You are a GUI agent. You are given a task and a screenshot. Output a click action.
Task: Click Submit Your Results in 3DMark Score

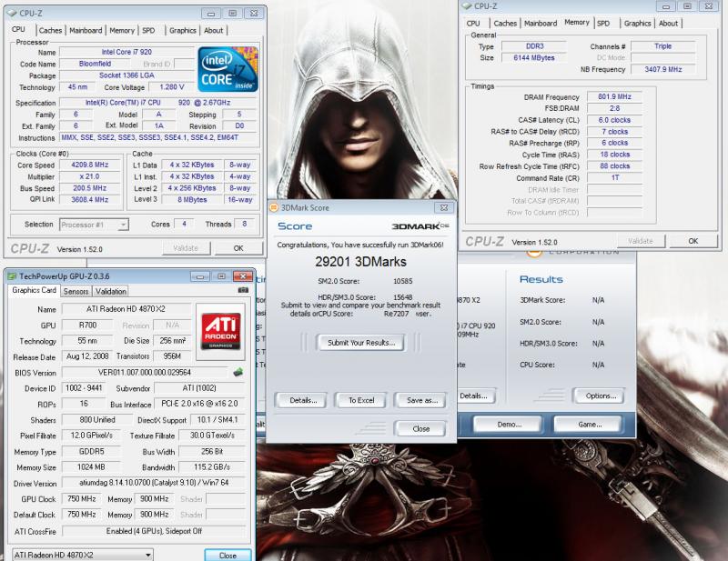(x=360, y=343)
